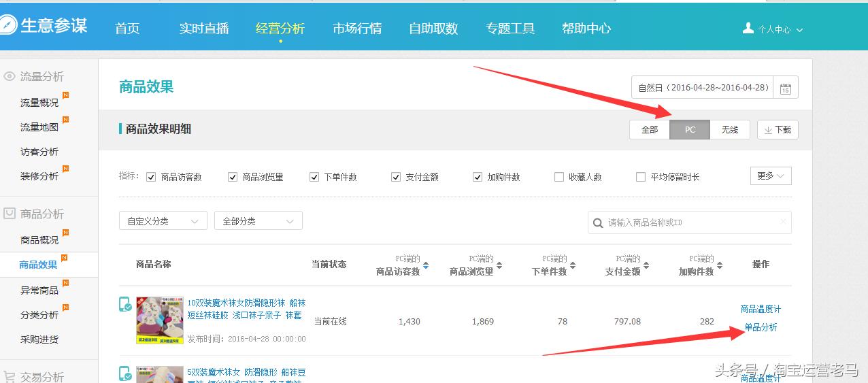
Task: Sort by PC端的下单件数 arrows
Action: point(573,265)
